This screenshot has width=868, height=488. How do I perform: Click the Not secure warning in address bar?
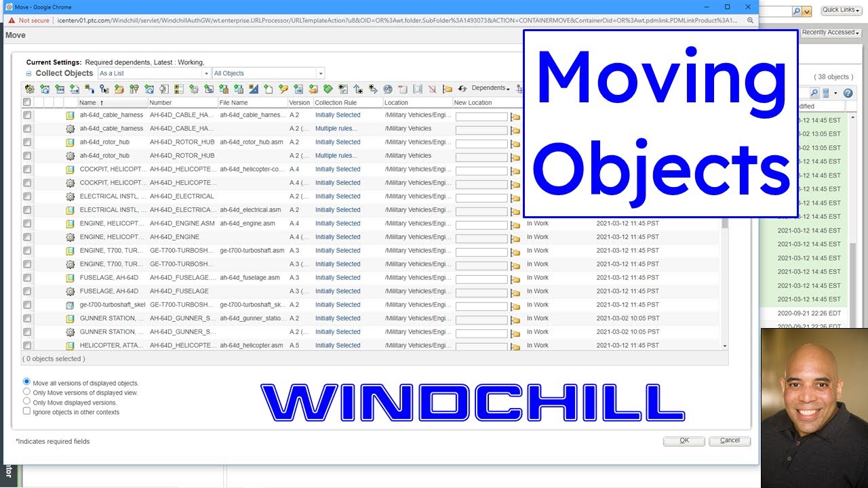click(29, 20)
